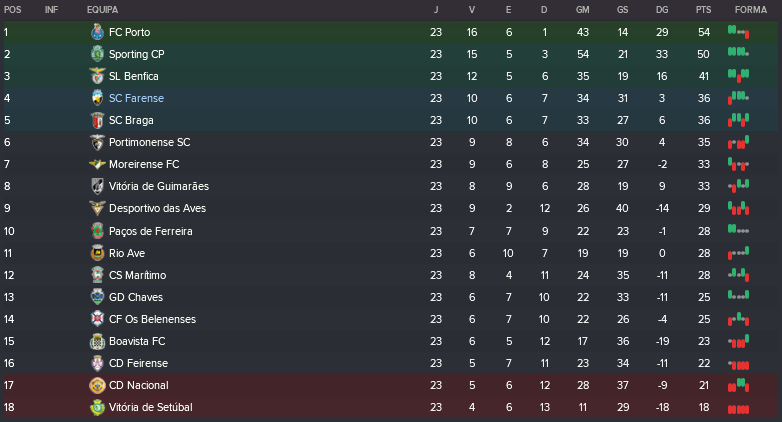This screenshot has width=782, height=422.
Task: Click the SC Braga club badge
Action: click(97, 120)
